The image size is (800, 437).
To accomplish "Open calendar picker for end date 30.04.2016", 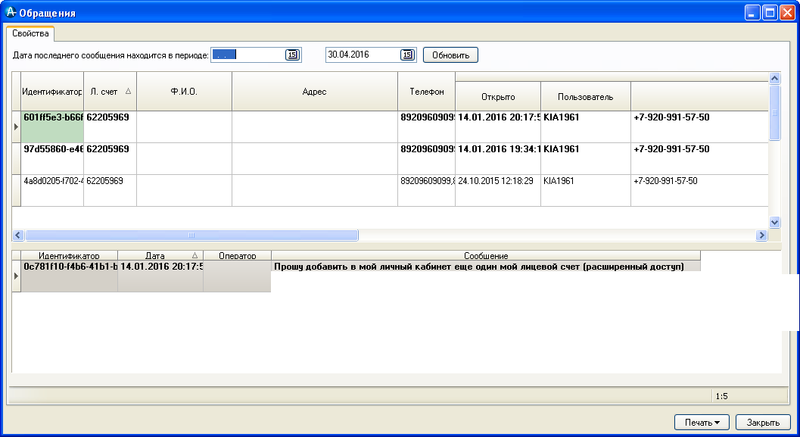I will 407,54.
